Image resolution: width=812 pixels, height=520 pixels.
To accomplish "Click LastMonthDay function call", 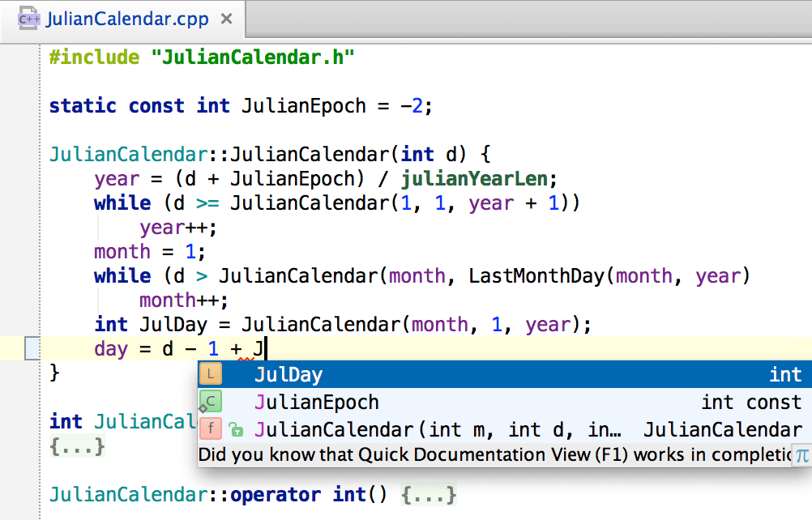I will click(536, 276).
